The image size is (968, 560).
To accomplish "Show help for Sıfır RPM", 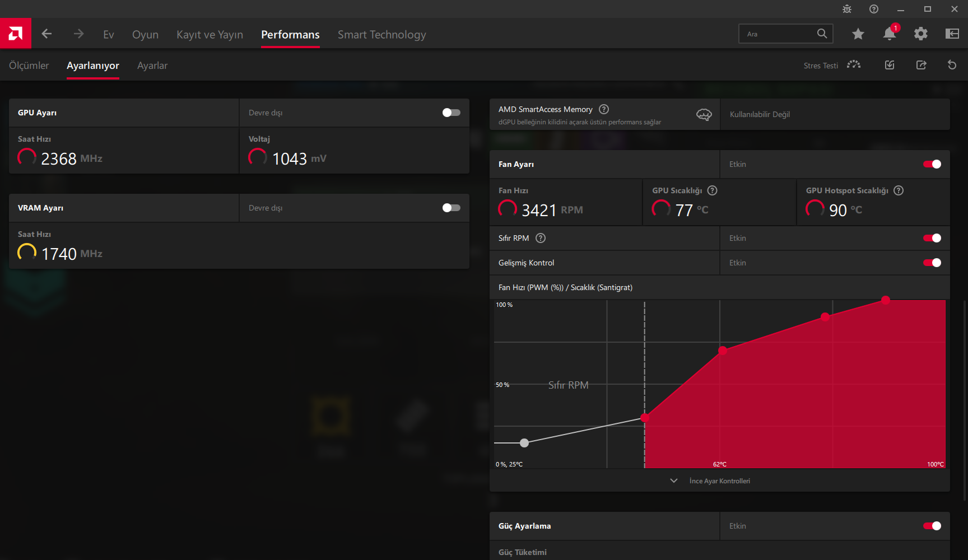I will point(541,238).
